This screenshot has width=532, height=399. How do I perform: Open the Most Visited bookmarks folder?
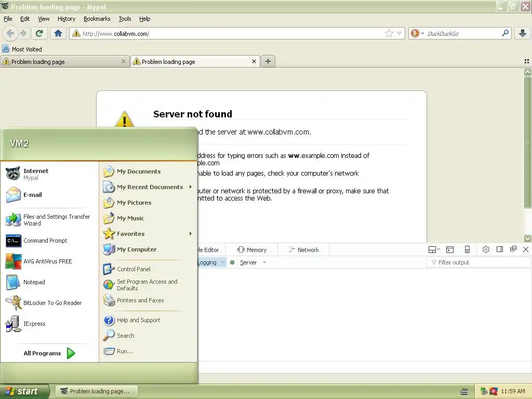[x=22, y=49]
